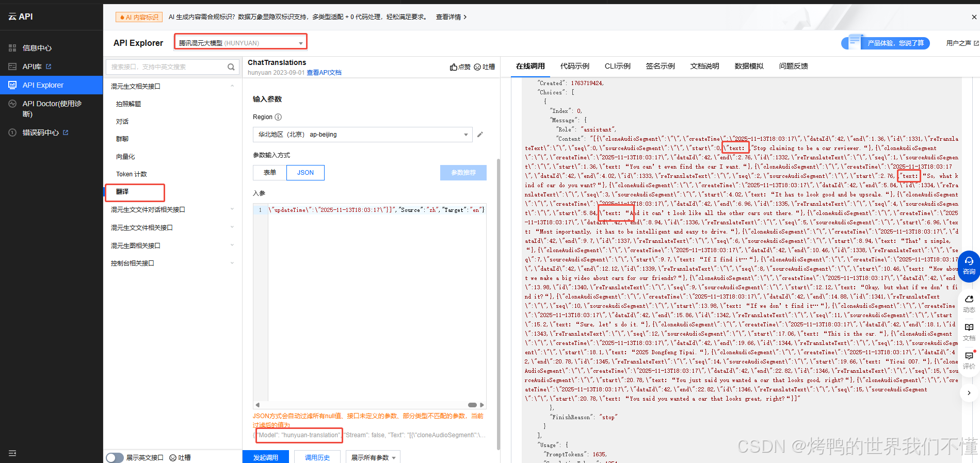Click the API Doctor pulse icon
980x463 pixels.
click(x=12, y=104)
